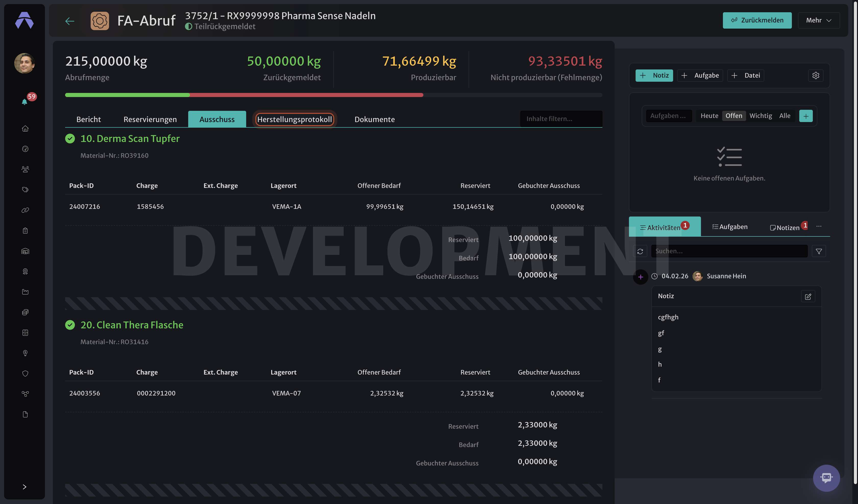Click Susanne Hein's name in activity

click(726, 276)
